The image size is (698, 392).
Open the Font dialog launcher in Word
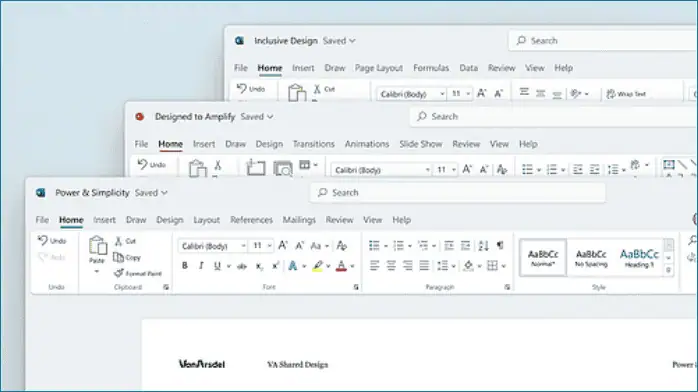click(356, 287)
